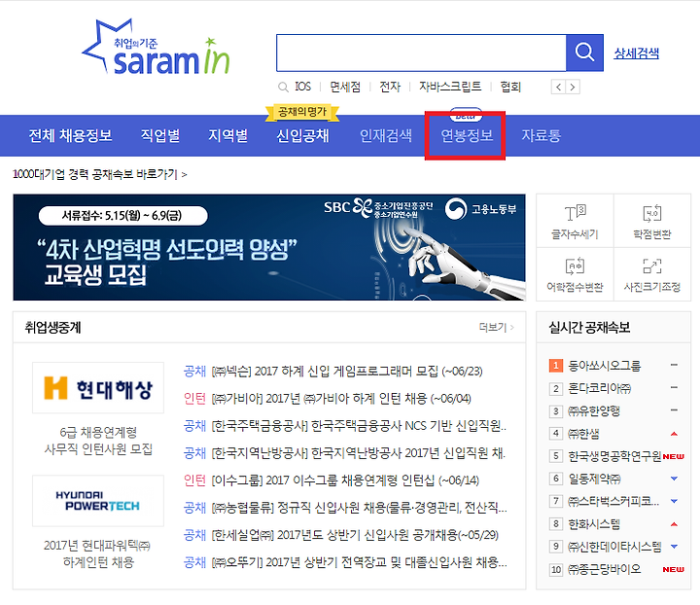Click the 협회 popular keyword
This screenshot has width=700, height=605.
(x=510, y=87)
